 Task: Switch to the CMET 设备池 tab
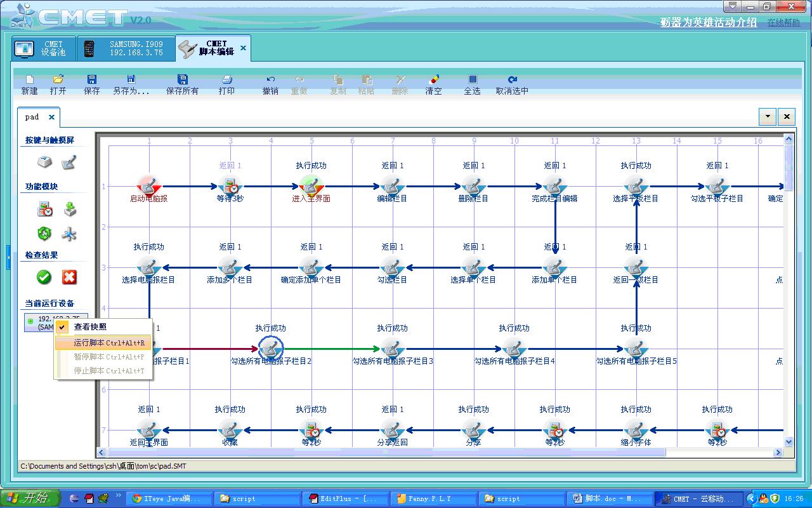44,49
